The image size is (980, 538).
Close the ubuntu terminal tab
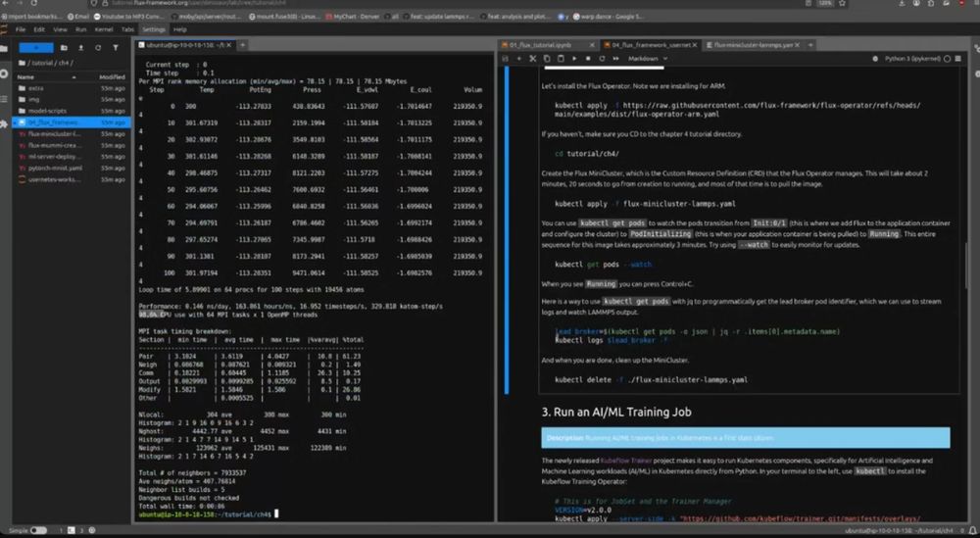tap(228, 45)
